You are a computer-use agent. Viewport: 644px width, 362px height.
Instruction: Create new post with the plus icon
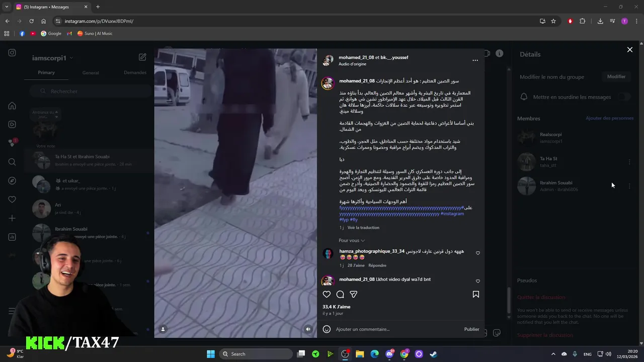[12, 218]
